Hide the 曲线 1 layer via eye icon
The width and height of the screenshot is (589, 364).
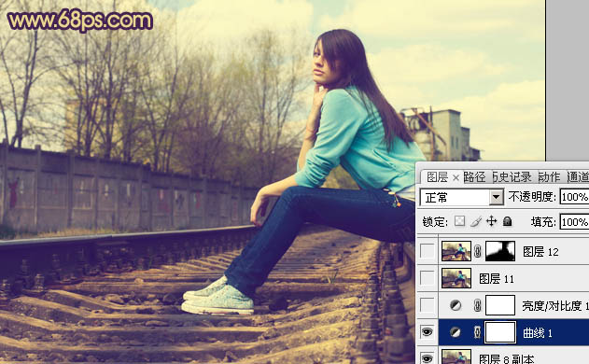428,332
